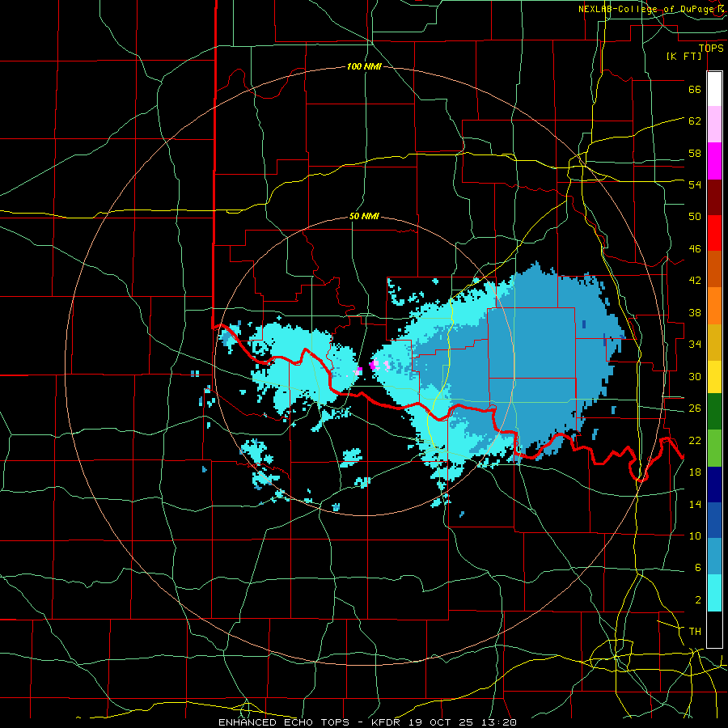Click the yellow 34 kft legend swatch

point(714,376)
